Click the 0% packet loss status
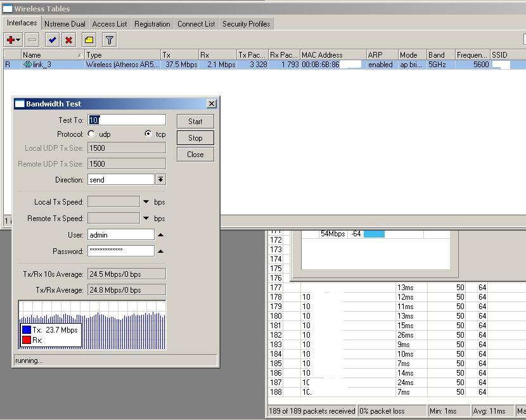The width and height of the screenshot is (526, 420). (x=392, y=411)
